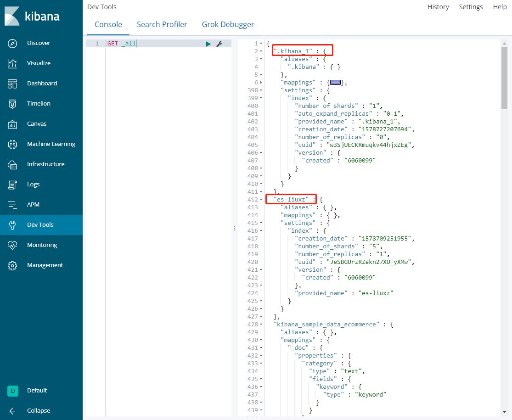Collapse version fold at line 406
Image resolution: width=512 pixels, height=420 pixels.
coord(261,153)
